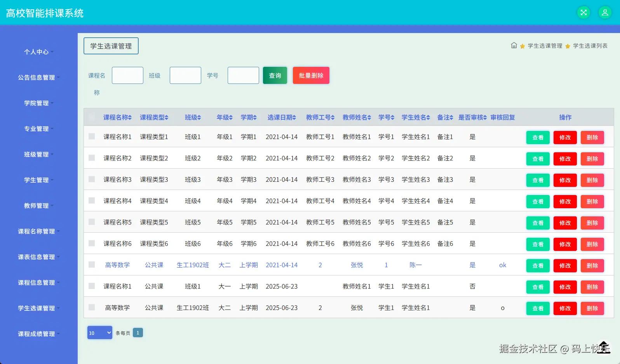Check the row checkbox for 课程名称3
Image resolution: width=620 pixels, height=364 pixels.
click(92, 179)
